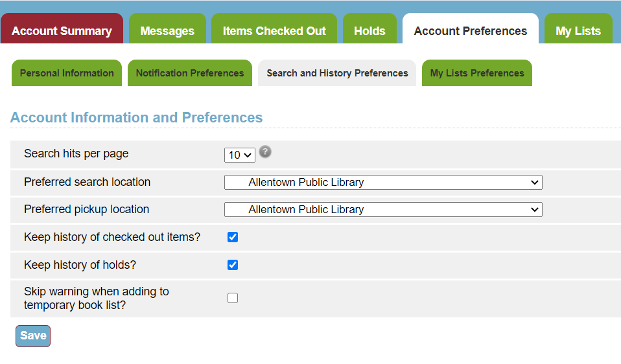
Task: Expand the Preferred pickup location dropdown
Action: point(383,209)
